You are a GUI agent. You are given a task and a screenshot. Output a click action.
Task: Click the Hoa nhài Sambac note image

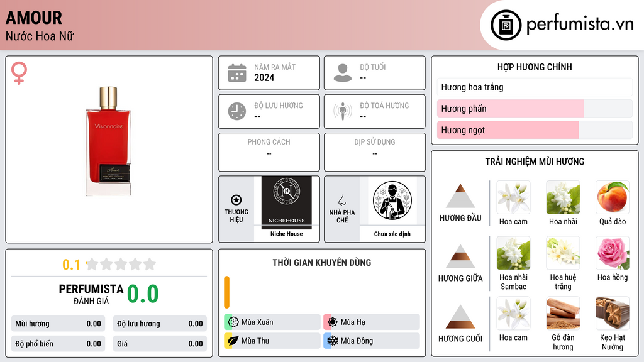tap(513, 253)
